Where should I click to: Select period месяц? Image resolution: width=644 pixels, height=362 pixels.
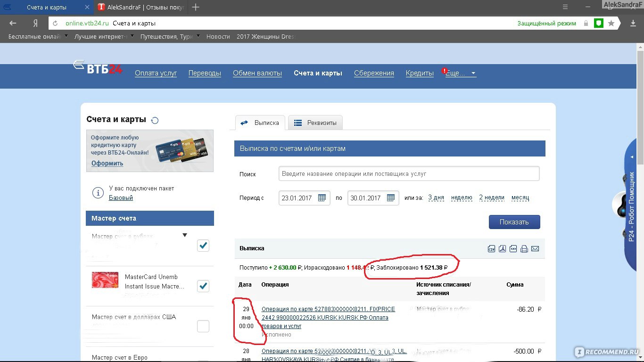tap(520, 197)
